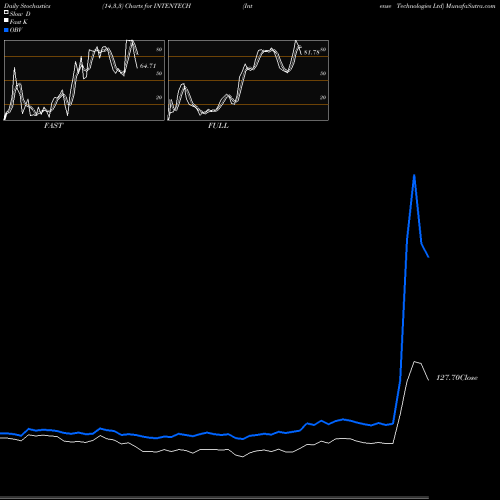
Task: Click the 80 level label in FAST chart
Action: [x=159, y=49]
